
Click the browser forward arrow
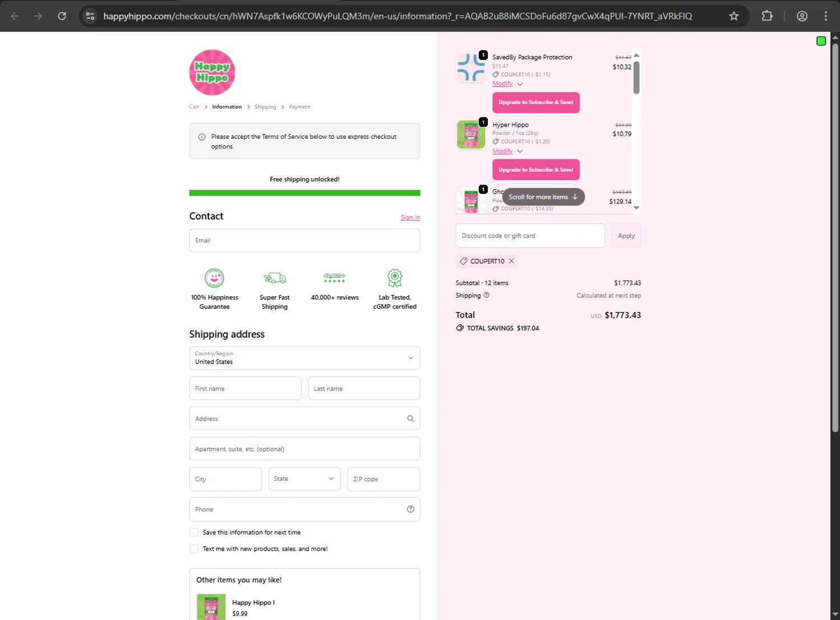pyautogui.click(x=38, y=16)
